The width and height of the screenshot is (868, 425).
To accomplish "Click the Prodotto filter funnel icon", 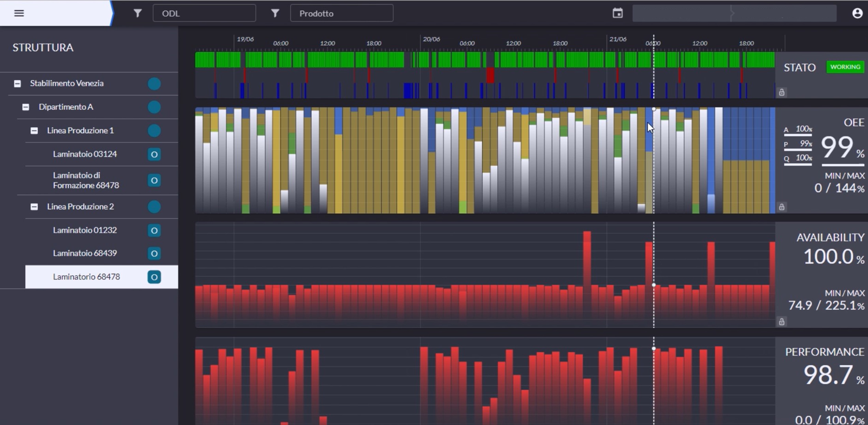I will coord(275,13).
